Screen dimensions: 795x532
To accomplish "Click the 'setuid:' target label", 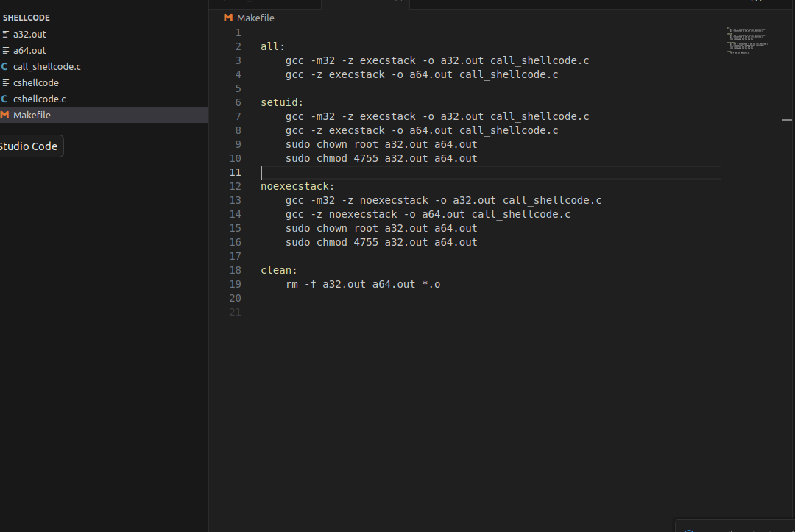I will point(282,102).
